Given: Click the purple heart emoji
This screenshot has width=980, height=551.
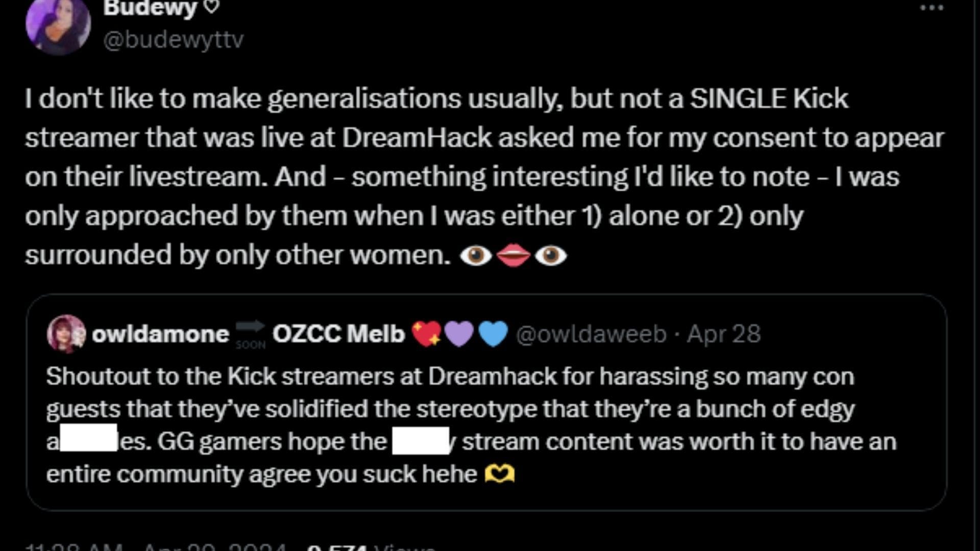Looking at the screenshot, I should coord(459,334).
